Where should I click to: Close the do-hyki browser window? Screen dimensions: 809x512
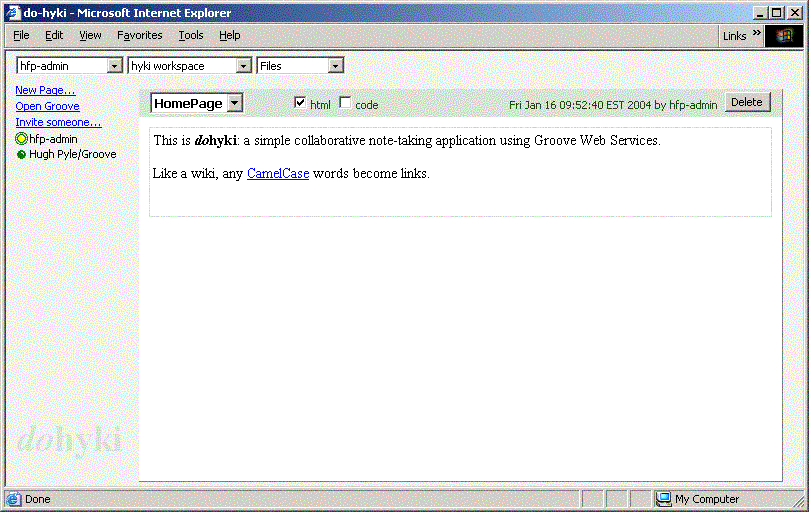[795, 13]
